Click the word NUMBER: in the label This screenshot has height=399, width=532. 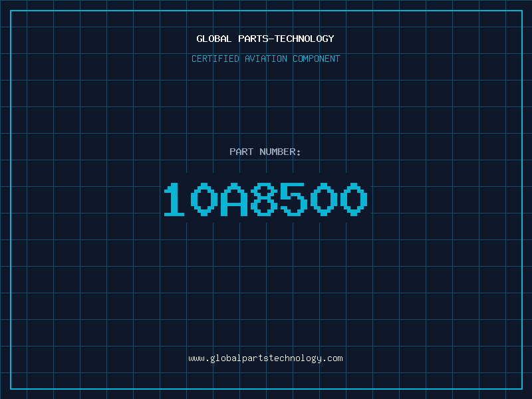[x=280, y=152]
